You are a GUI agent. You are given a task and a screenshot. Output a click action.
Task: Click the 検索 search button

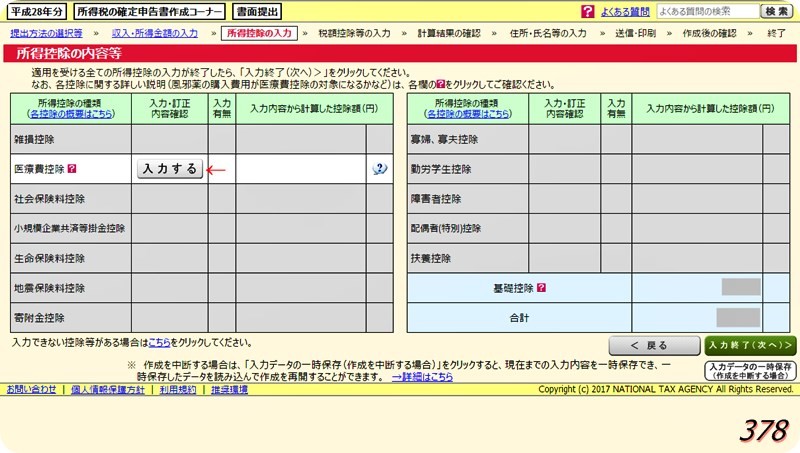tap(777, 11)
